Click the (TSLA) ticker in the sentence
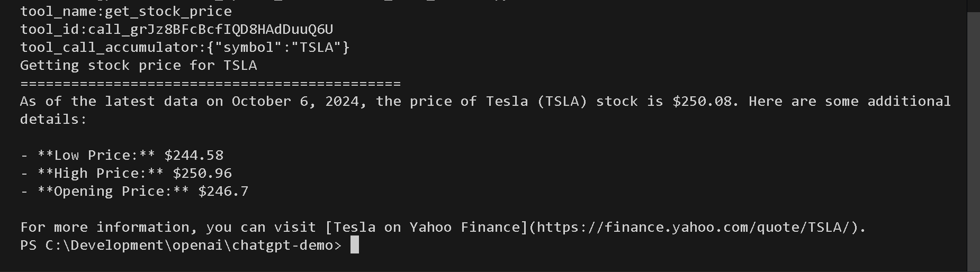 point(562,101)
